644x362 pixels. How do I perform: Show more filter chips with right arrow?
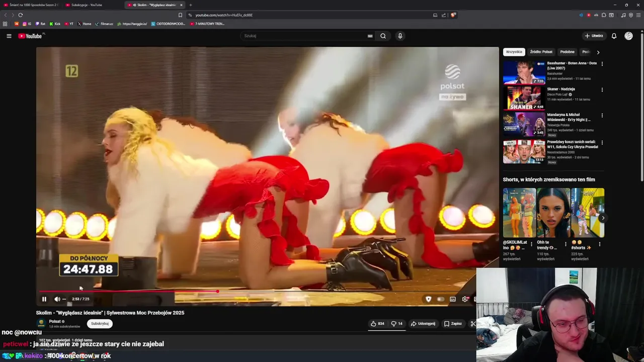[x=598, y=52]
